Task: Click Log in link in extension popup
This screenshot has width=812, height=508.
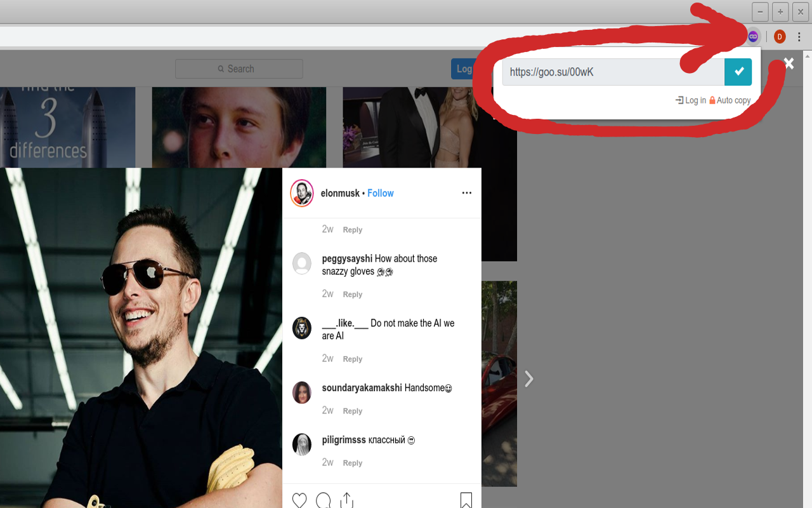Action: (x=691, y=100)
